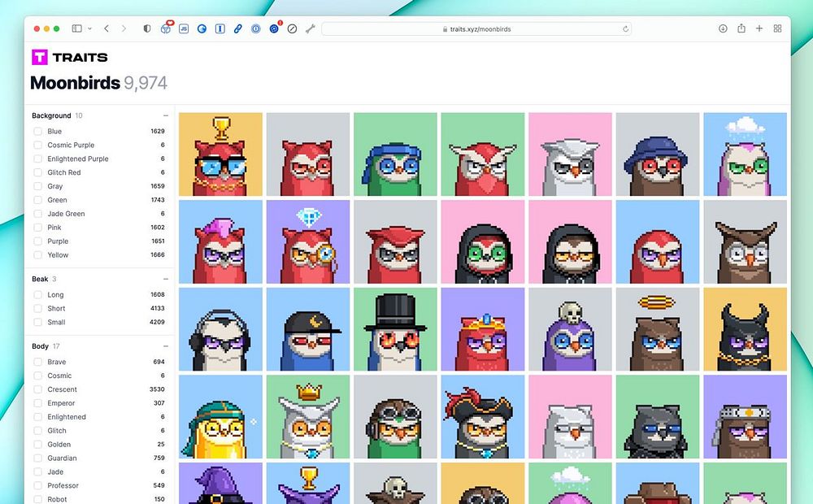Click the circle-slash blocker extension icon
The width and height of the screenshot is (813, 504).
(293, 28)
